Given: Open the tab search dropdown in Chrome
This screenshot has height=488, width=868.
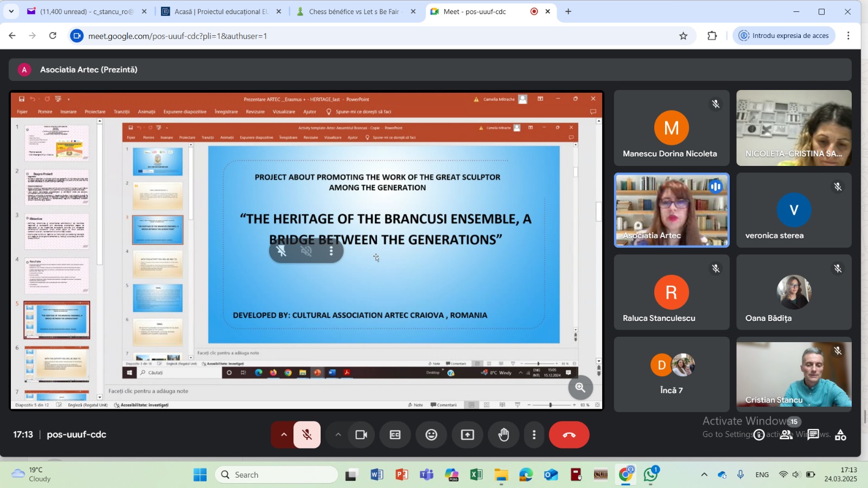Looking at the screenshot, I should [x=11, y=11].
